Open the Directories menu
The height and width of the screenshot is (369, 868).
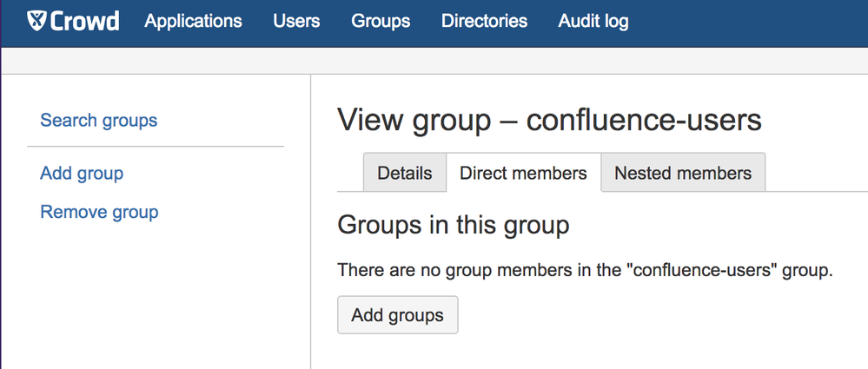(x=484, y=21)
